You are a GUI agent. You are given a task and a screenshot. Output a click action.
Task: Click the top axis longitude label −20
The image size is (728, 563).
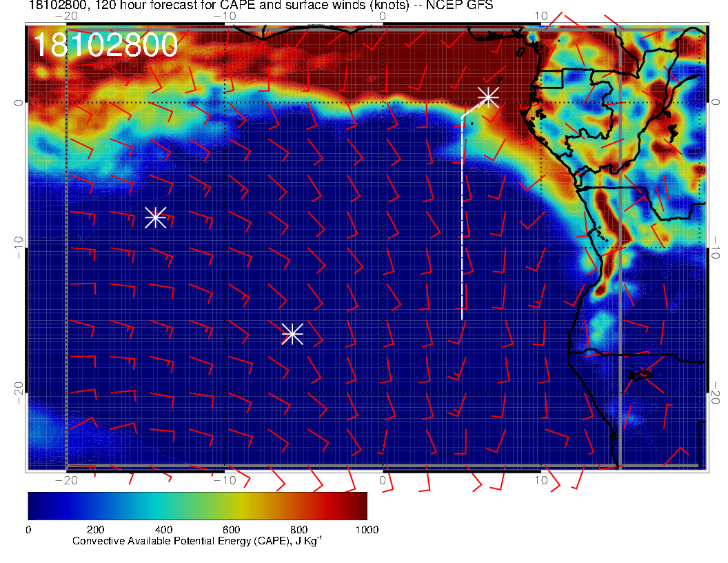[x=66, y=17]
